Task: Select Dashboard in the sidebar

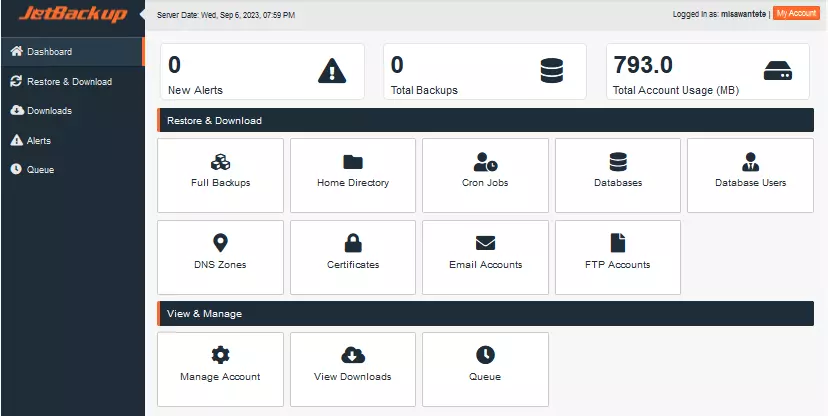Action: click(x=49, y=51)
